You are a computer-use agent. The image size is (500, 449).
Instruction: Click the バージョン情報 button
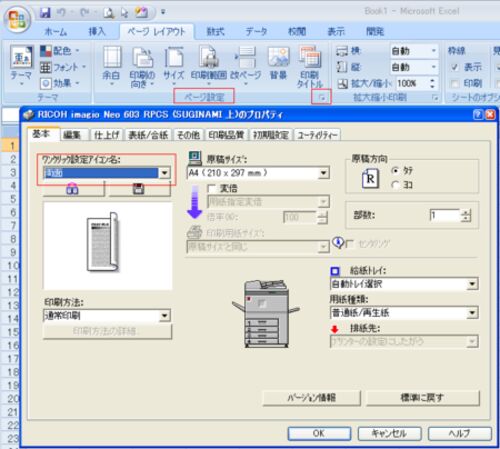point(311,398)
